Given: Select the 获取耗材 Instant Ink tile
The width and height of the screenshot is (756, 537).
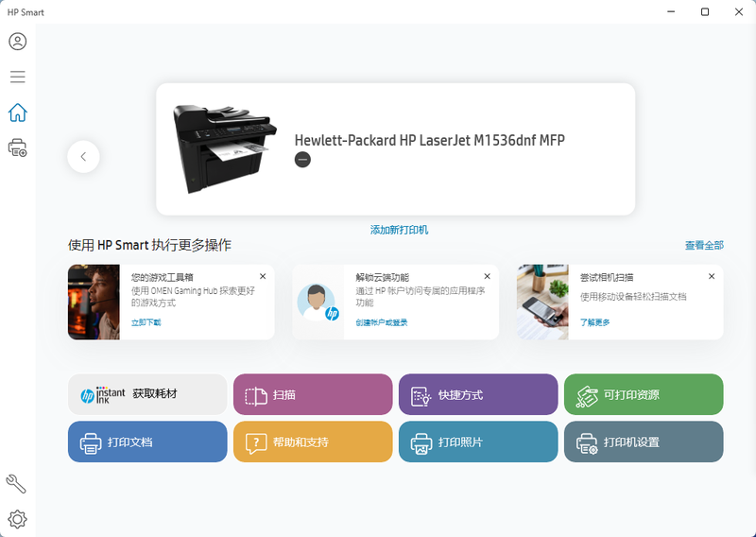Looking at the screenshot, I should coord(147,394).
